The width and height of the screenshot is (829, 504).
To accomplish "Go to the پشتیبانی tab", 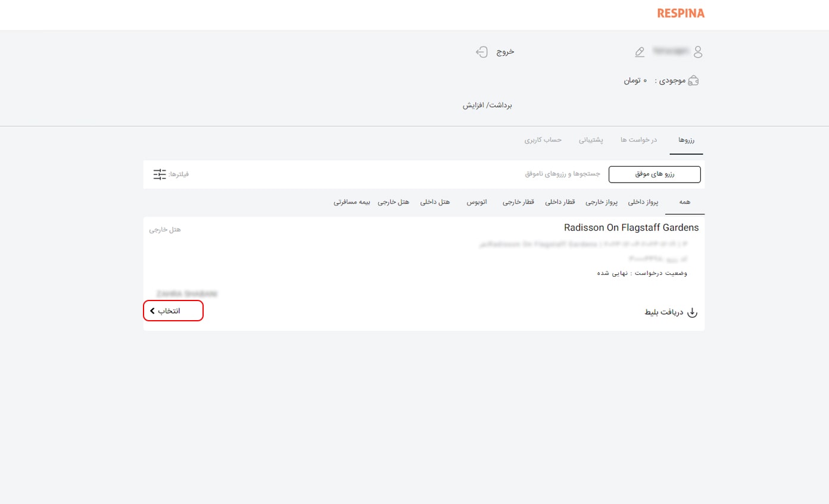I will [x=591, y=140].
